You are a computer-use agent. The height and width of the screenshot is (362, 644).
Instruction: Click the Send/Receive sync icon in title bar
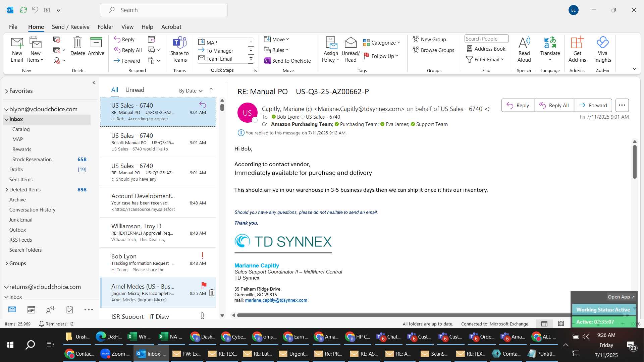click(x=23, y=10)
